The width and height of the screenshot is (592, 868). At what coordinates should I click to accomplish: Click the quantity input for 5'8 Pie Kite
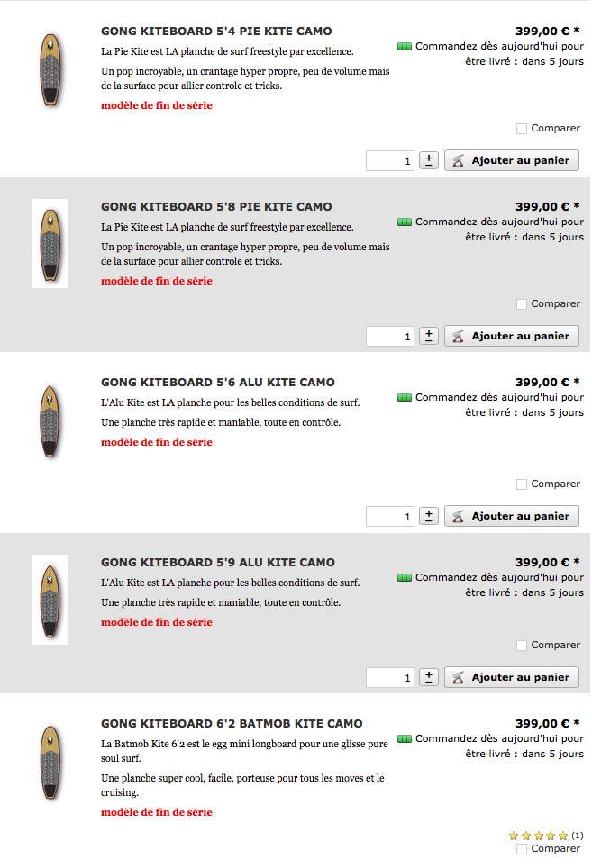coord(389,336)
